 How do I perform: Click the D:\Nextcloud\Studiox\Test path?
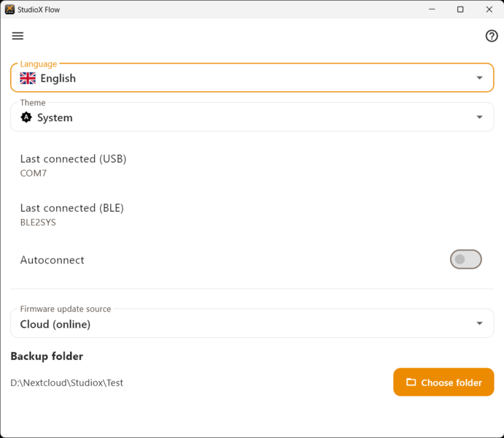pyautogui.click(x=67, y=383)
